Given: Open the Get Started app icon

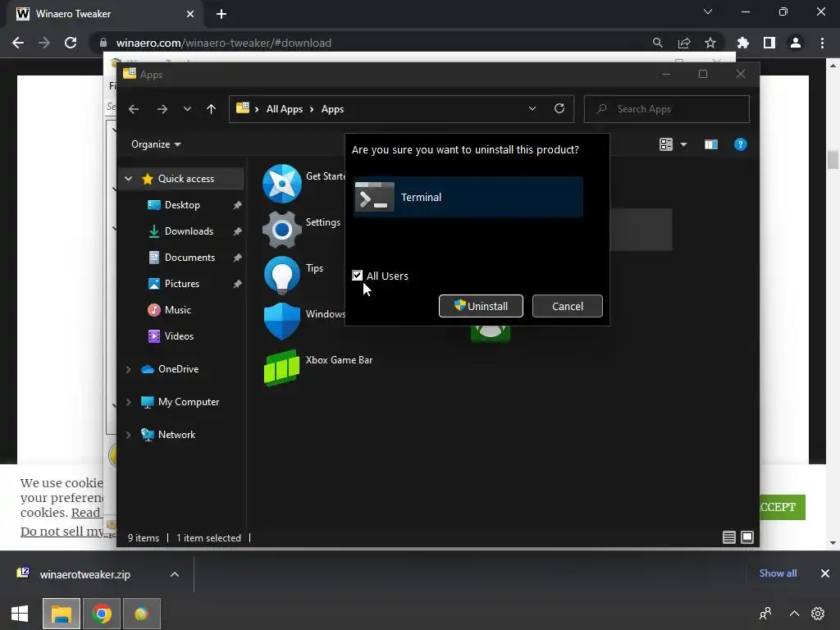Looking at the screenshot, I should pyautogui.click(x=282, y=183).
